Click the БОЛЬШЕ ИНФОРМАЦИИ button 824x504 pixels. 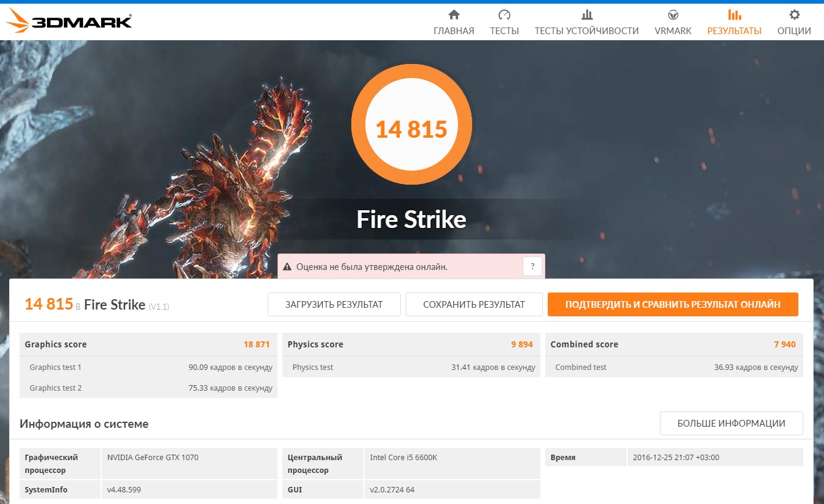[731, 424]
